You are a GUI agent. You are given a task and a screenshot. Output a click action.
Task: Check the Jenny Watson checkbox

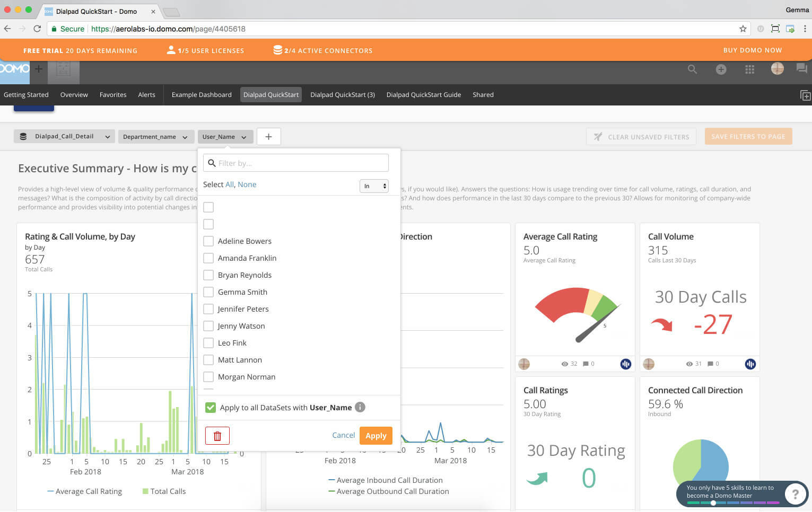click(208, 326)
